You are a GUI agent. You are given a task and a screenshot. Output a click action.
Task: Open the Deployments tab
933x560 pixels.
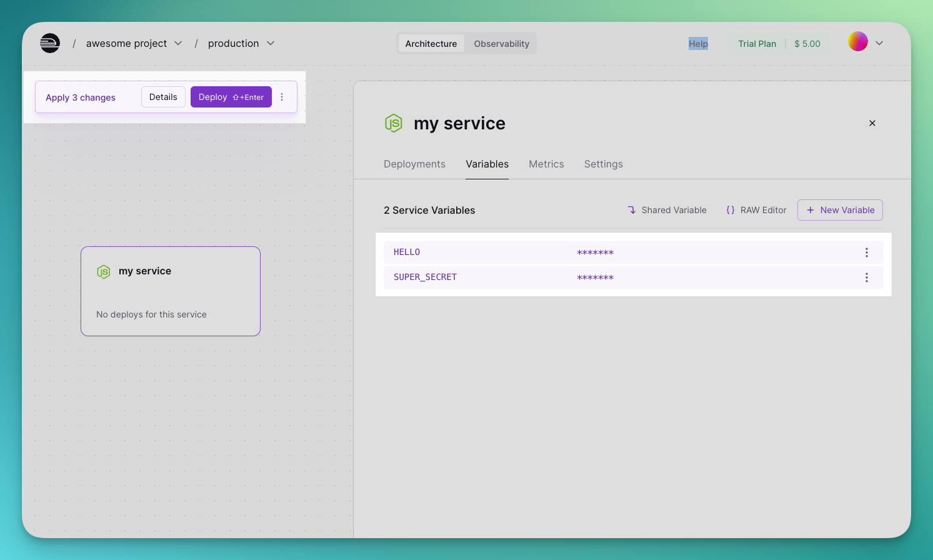(414, 164)
